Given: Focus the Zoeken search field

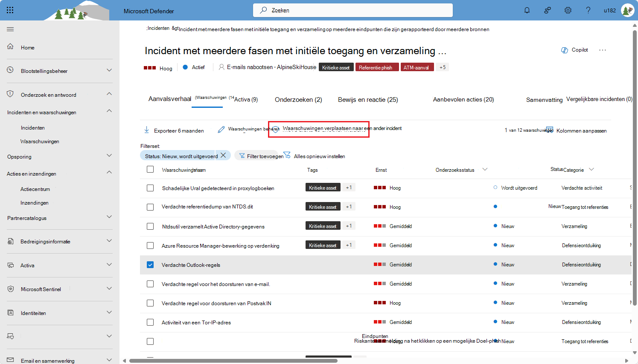Looking at the screenshot, I should coord(353,10).
